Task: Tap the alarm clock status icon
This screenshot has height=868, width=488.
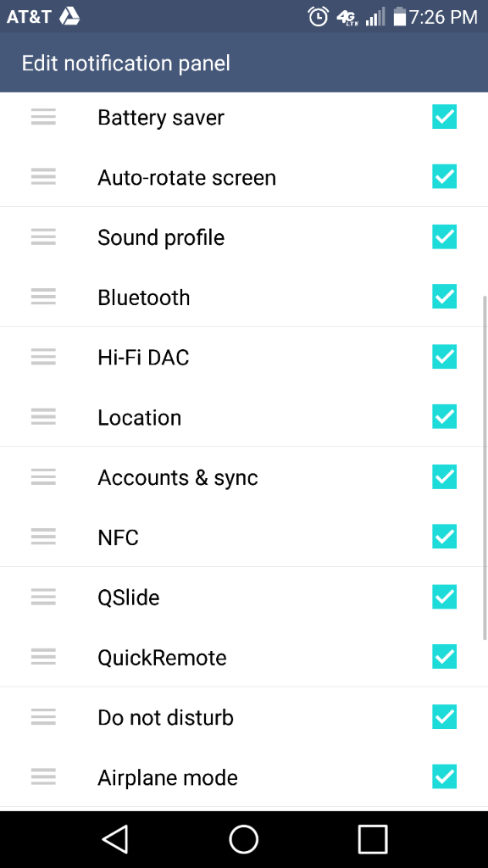Action: [319, 17]
